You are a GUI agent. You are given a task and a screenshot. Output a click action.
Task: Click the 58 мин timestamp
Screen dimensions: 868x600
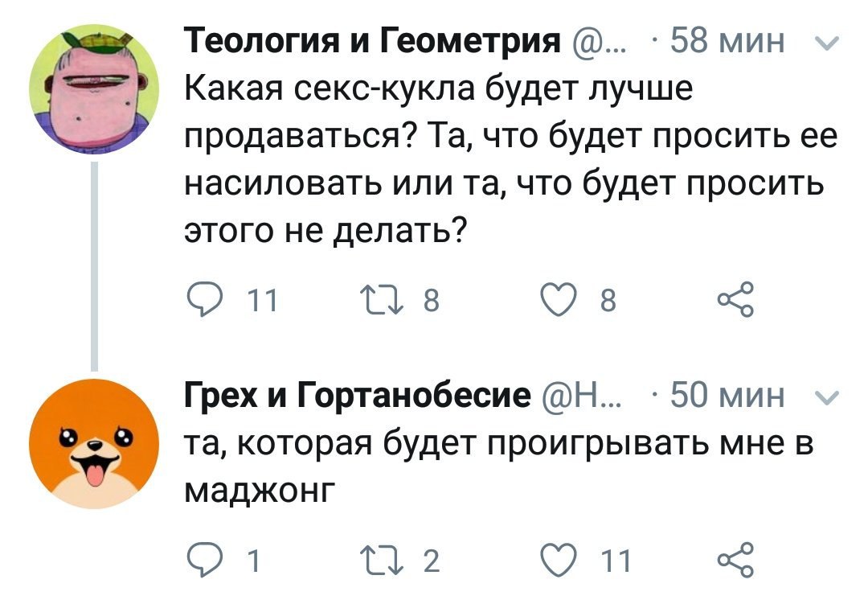point(727,40)
